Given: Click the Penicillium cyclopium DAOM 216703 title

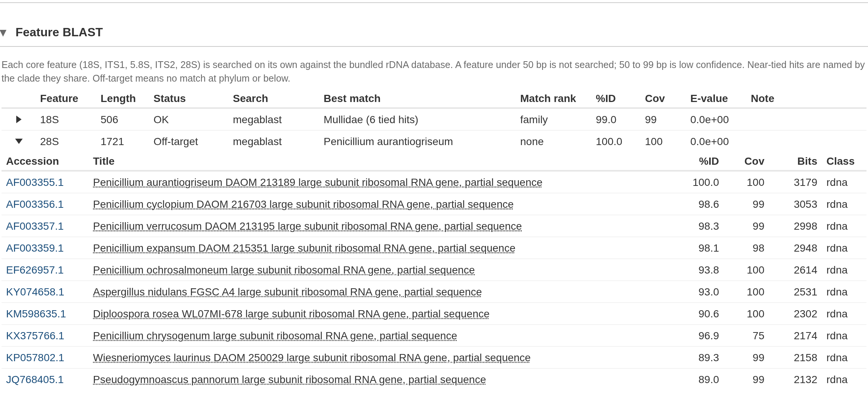Looking at the screenshot, I should [303, 204].
